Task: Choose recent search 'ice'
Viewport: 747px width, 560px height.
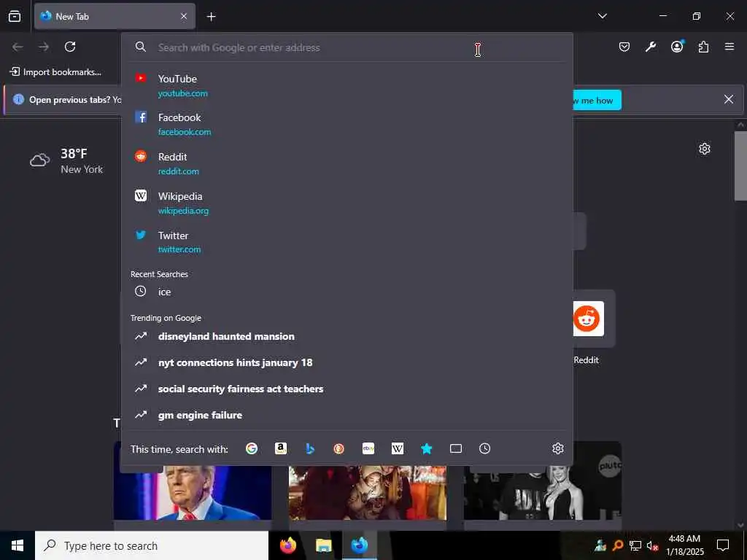Action: coord(347,292)
